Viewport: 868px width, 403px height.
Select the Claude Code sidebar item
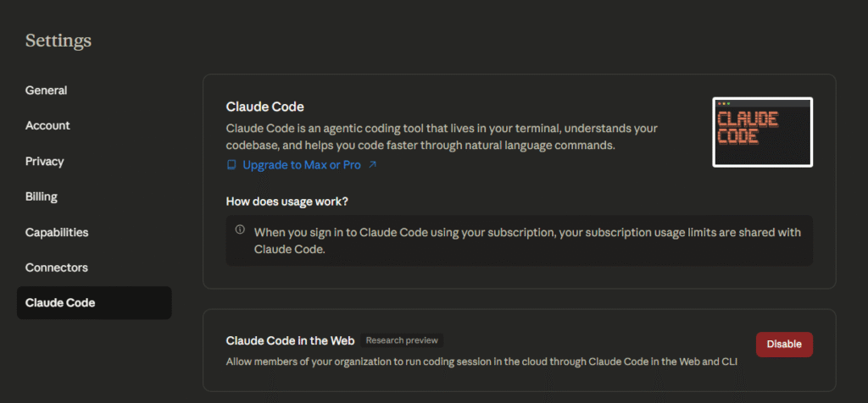pos(60,303)
